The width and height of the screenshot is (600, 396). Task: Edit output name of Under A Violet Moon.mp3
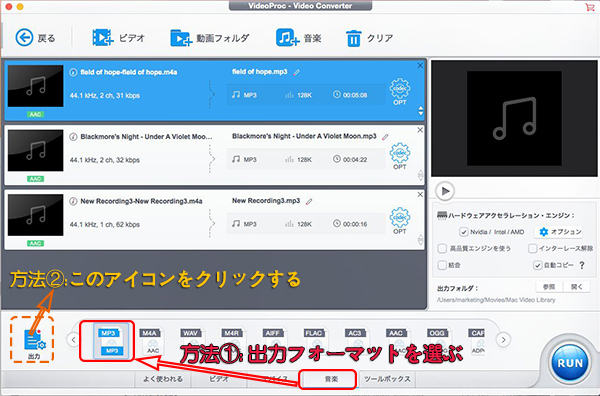[385, 137]
